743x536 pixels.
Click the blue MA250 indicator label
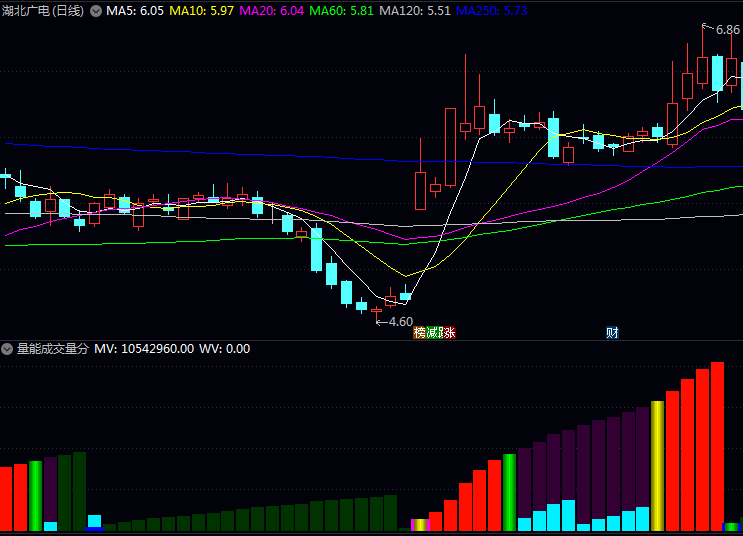(x=491, y=10)
